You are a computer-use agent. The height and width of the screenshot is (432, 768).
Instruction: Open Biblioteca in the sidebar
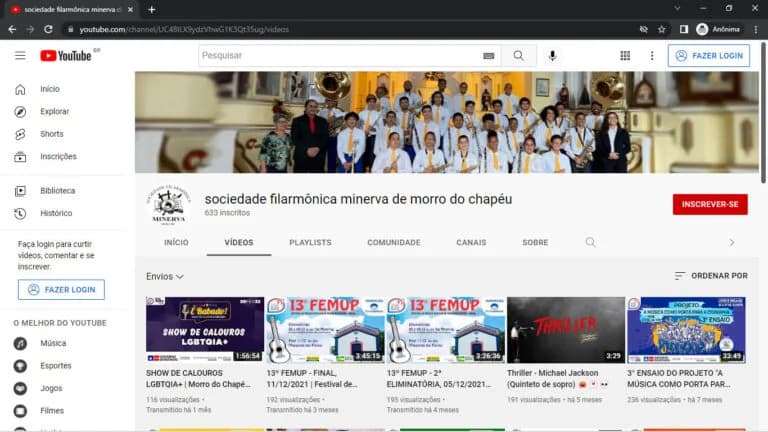pos(57,191)
